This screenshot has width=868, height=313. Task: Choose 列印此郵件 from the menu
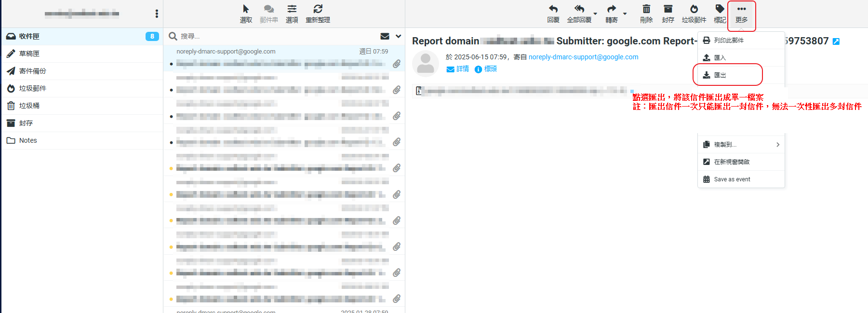tap(741, 41)
